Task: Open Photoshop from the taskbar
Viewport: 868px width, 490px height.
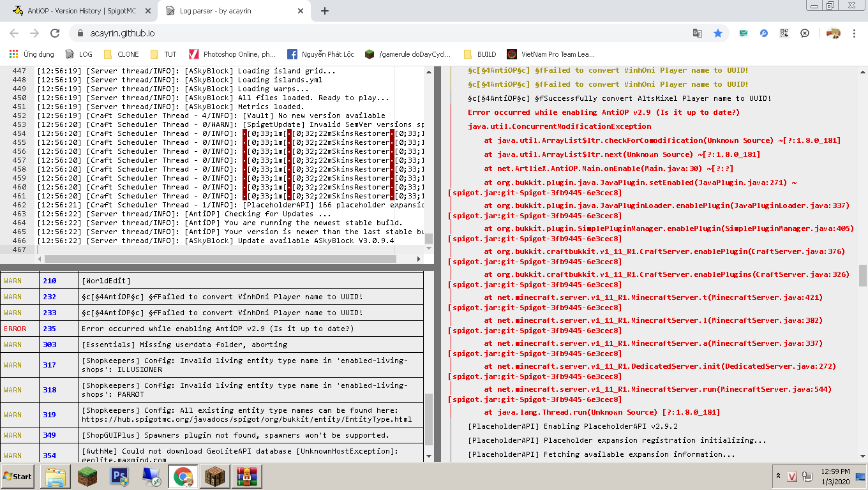Action: pos(120,476)
